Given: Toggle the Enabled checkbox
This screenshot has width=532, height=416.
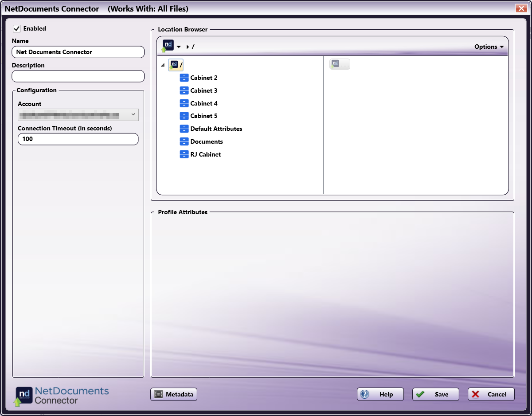Looking at the screenshot, I should click(x=17, y=28).
